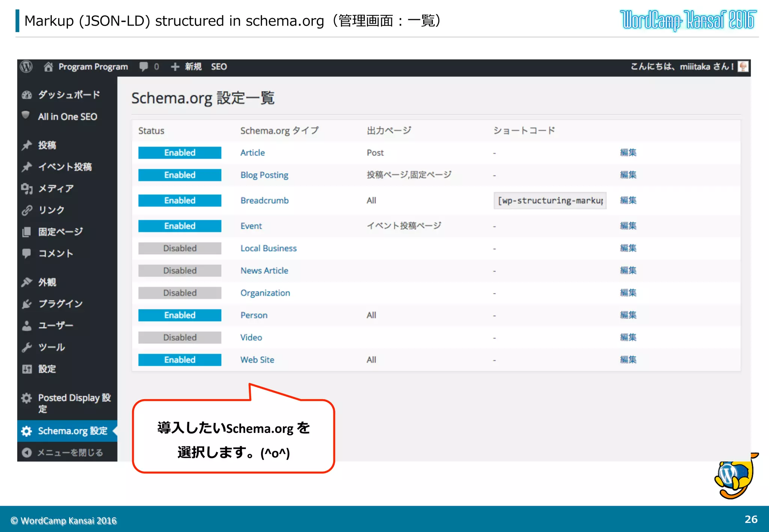Screen dimensions: 769x532
Task: Click 編集 in the Person row
Action: point(628,315)
